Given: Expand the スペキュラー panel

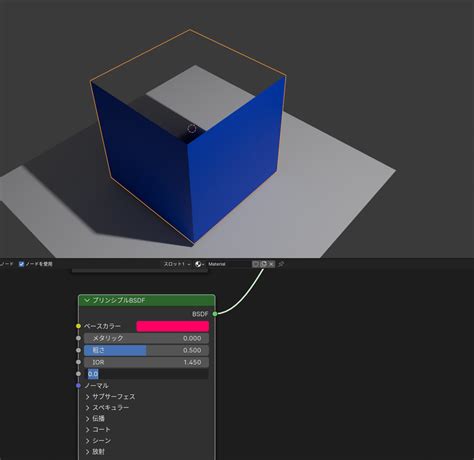Looking at the screenshot, I should pyautogui.click(x=107, y=408).
